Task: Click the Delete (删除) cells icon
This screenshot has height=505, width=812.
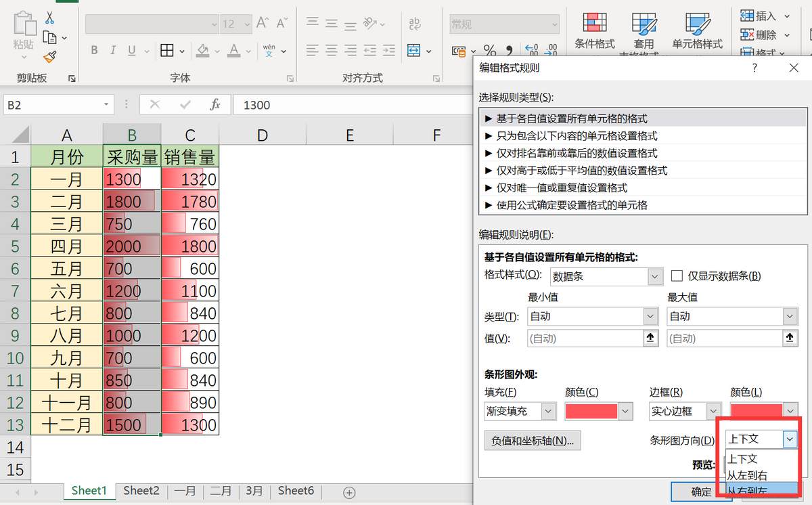Action: (x=747, y=35)
